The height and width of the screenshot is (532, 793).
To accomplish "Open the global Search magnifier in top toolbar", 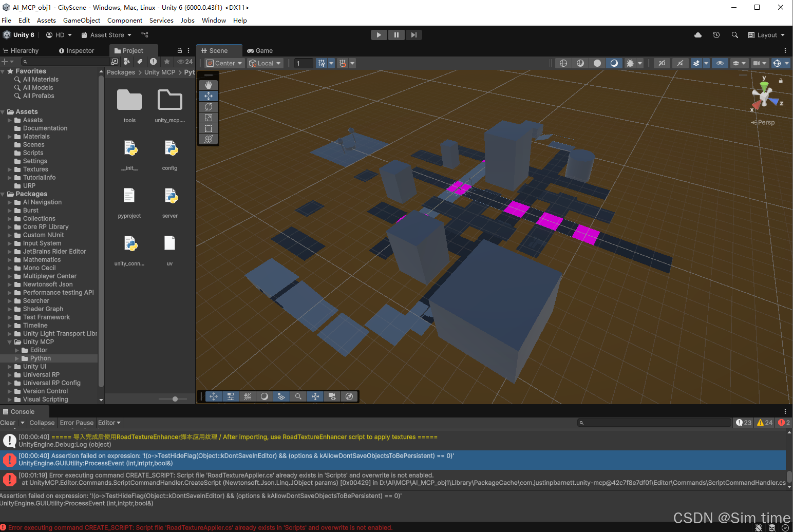I will tap(735, 35).
